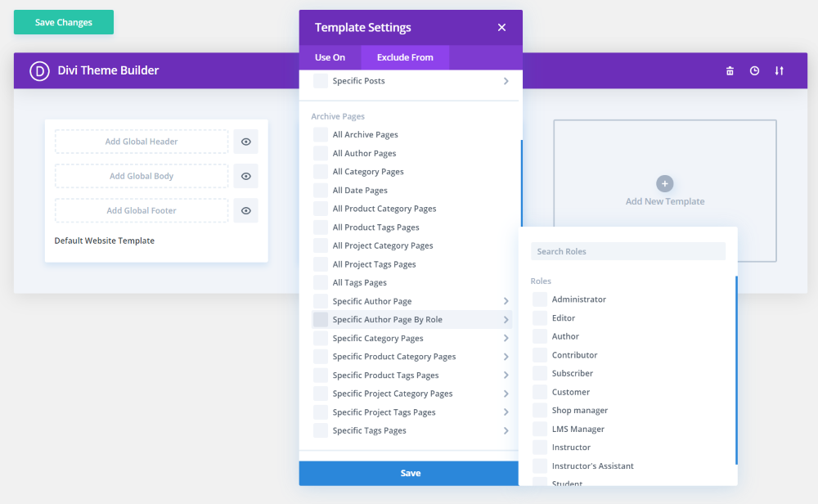Check the All Archive Pages checkbox
The height and width of the screenshot is (504, 818).
[321, 135]
